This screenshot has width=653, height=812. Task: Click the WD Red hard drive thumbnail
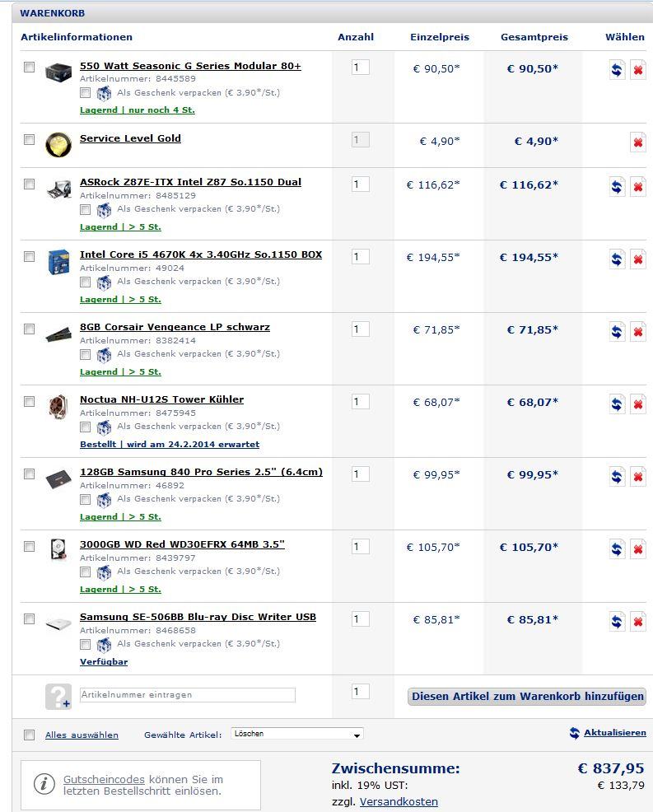click(58, 548)
